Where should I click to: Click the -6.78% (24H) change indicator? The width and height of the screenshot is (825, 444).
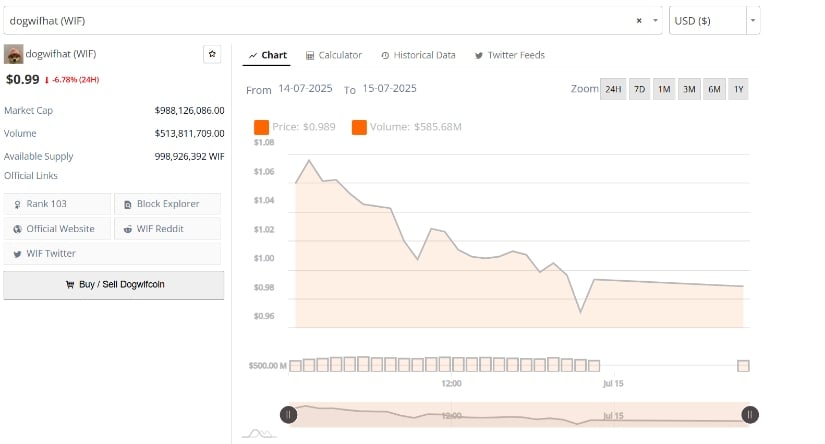(72, 80)
